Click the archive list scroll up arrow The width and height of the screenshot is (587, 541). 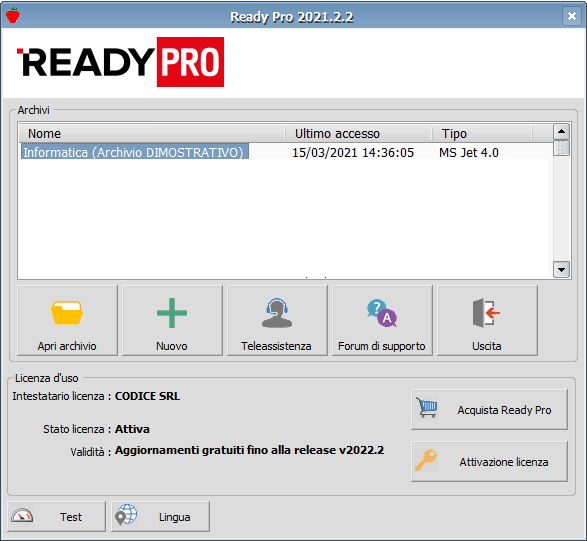pos(561,131)
